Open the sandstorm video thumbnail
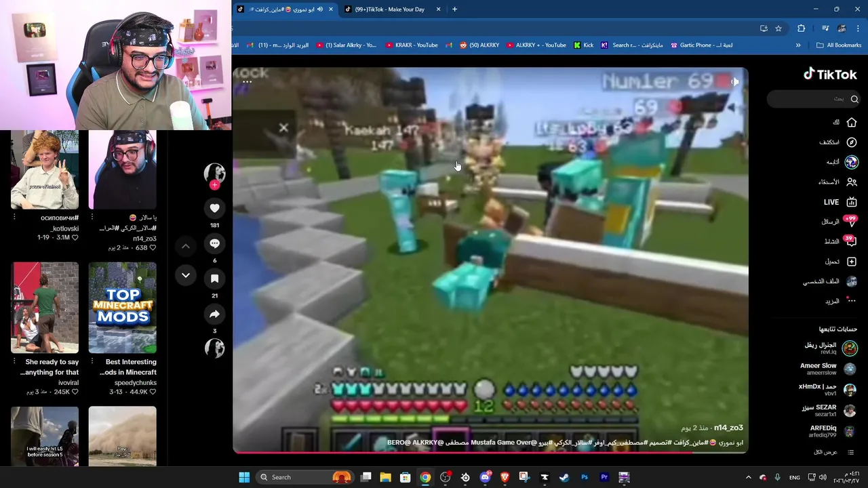The height and width of the screenshot is (488, 868). [122, 436]
